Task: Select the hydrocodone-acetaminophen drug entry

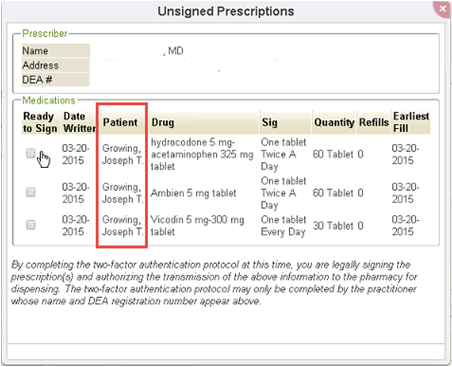Action: [202, 154]
